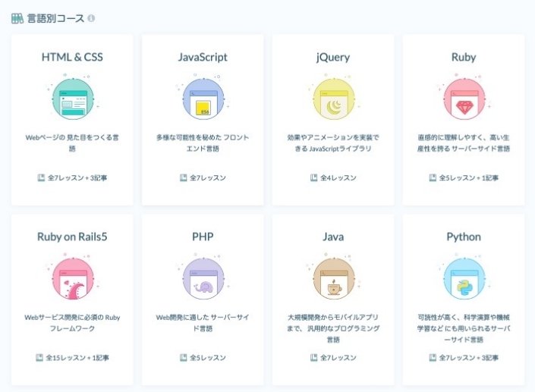This screenshot has height=392, width=535.
Task: Click PHP description Web開発に適した
Action: click(x=203, y=323)
